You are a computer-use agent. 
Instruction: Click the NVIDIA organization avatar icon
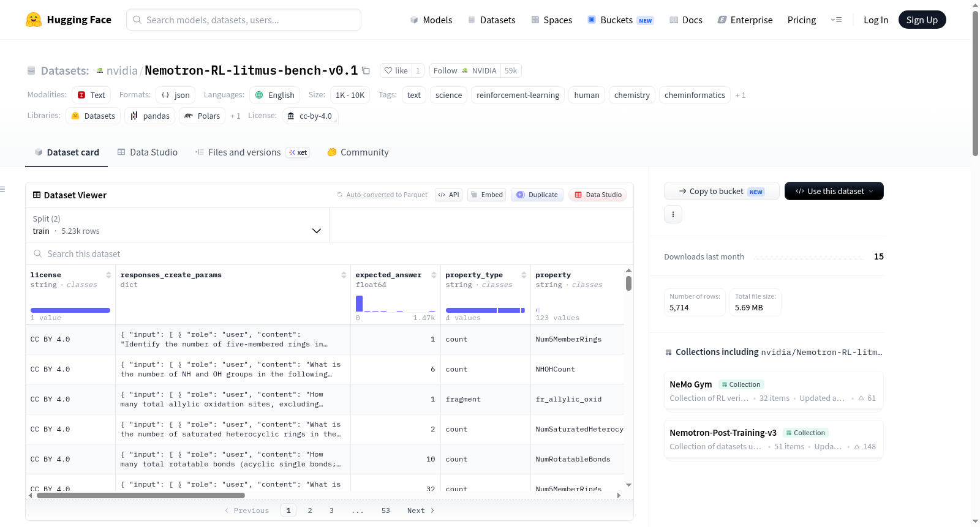(100, 70)
